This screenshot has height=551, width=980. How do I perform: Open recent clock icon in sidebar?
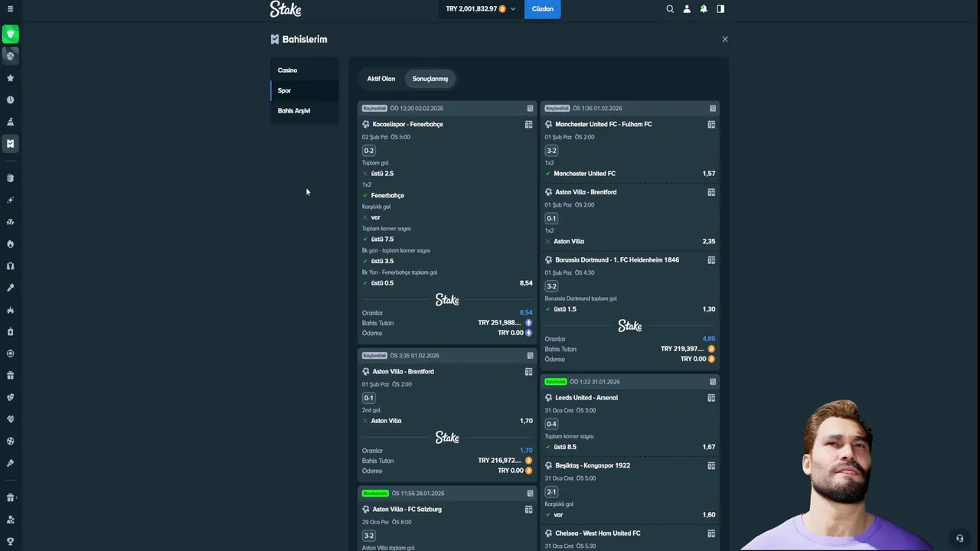(10, 99)
